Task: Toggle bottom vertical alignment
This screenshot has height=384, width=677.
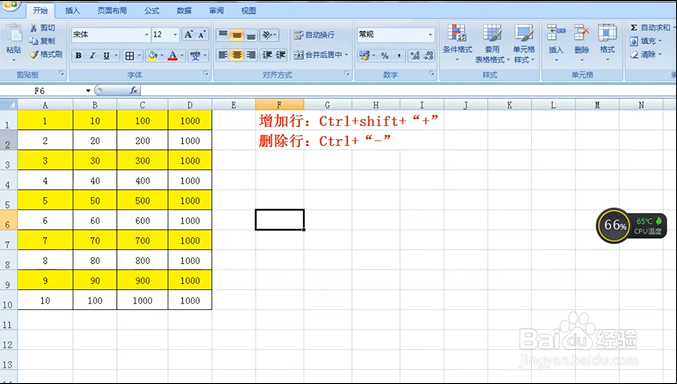Action: (x=251, y=35)
